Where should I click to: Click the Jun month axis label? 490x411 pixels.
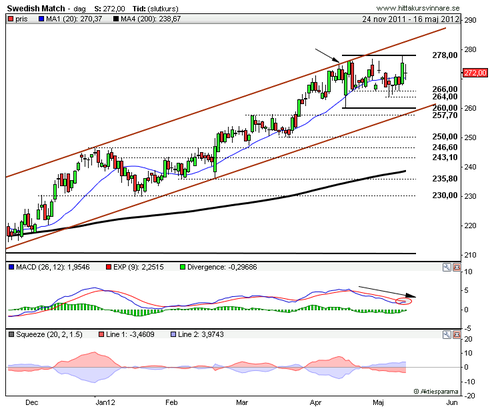pyautogui.click(x=452, y=403)
